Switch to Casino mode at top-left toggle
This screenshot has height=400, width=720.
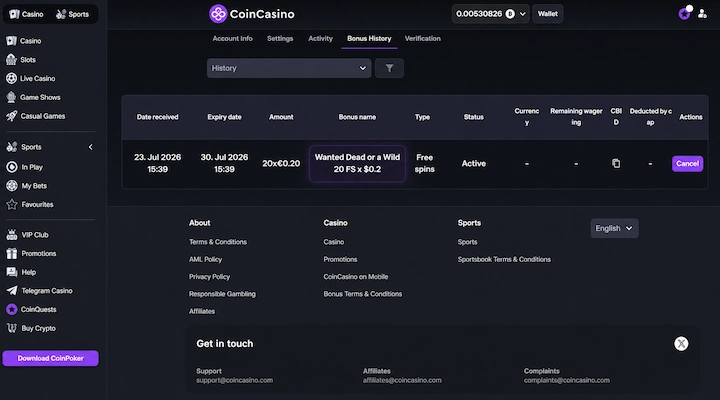[x=27, y=14]
